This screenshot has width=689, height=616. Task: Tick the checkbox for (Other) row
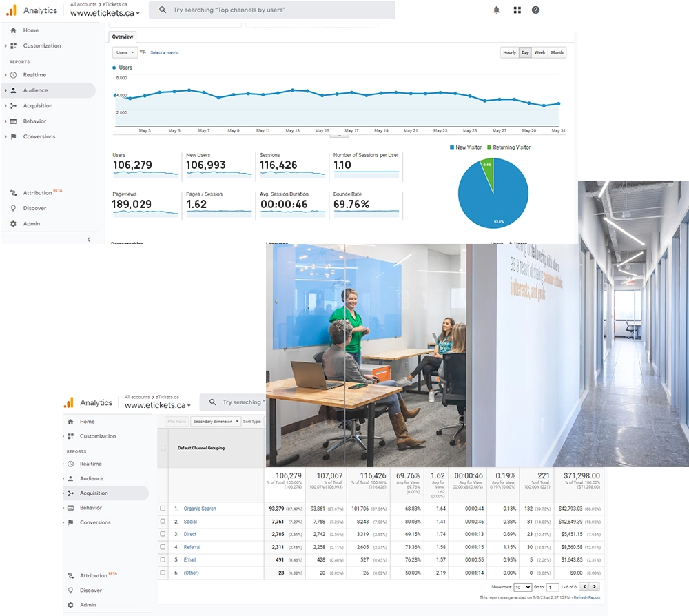(x=163, y=573)
